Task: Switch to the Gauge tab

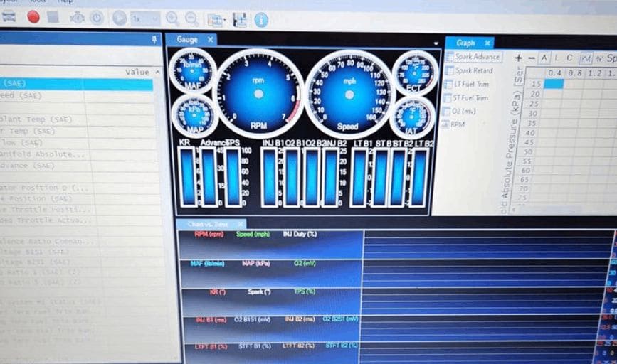Action: (x=187, y=40)
